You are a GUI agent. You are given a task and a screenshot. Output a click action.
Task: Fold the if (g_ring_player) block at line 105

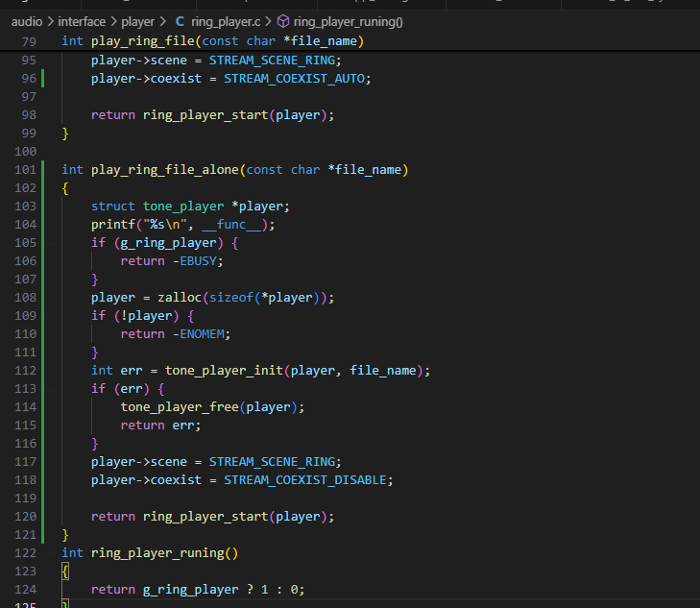(x=53, y=243)
